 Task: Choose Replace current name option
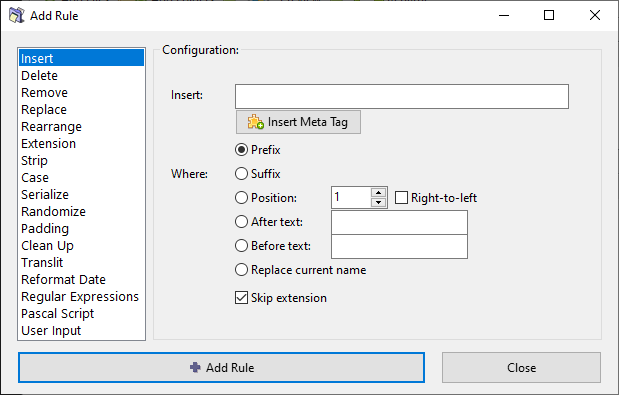(x=241, y=270)
